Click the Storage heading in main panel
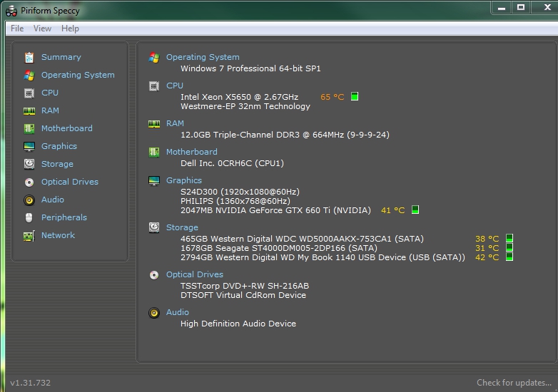558x392 pixels. pyautogui.click(x=182, y=227)
